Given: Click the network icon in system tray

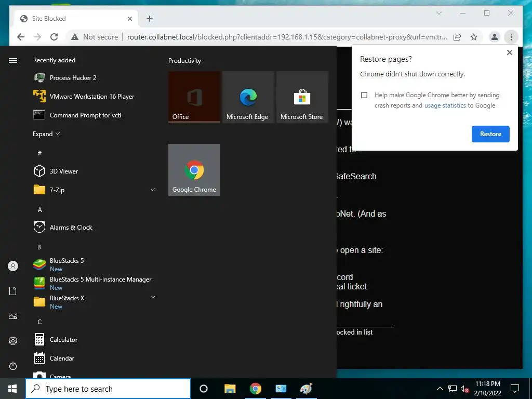Looking at the screenshot, I should click(453, 389).
